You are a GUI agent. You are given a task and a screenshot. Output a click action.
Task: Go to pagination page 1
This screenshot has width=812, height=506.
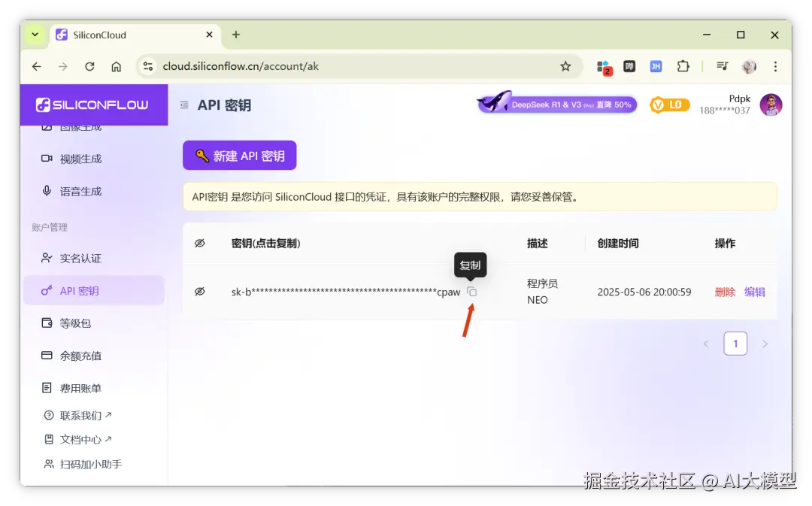point(735,344)
